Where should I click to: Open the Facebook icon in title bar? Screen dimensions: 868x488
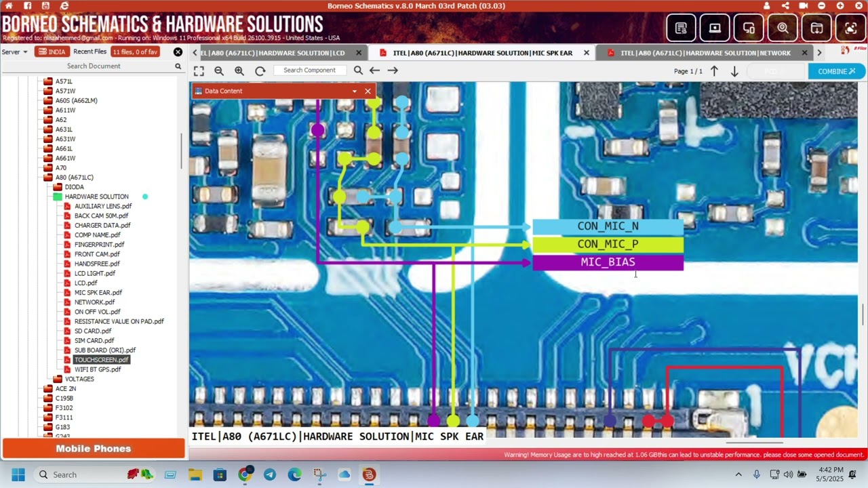(28, 6)
